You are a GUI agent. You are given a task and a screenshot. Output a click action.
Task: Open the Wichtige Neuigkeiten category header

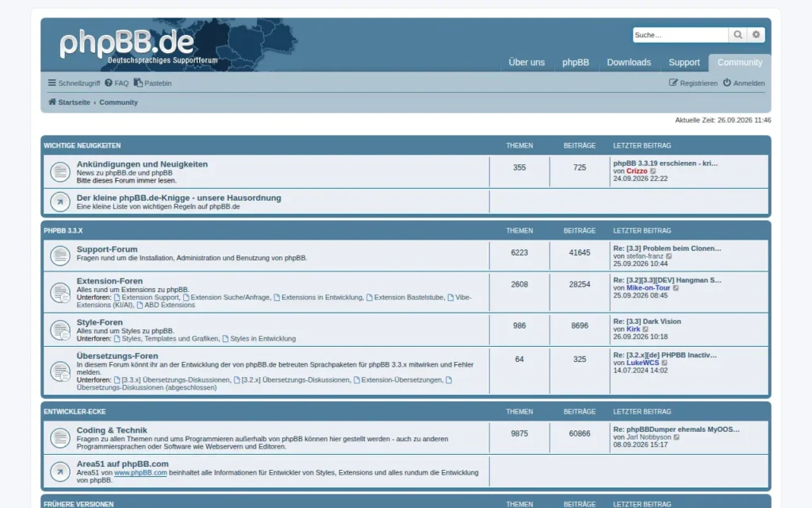click(x=82, y=146)
